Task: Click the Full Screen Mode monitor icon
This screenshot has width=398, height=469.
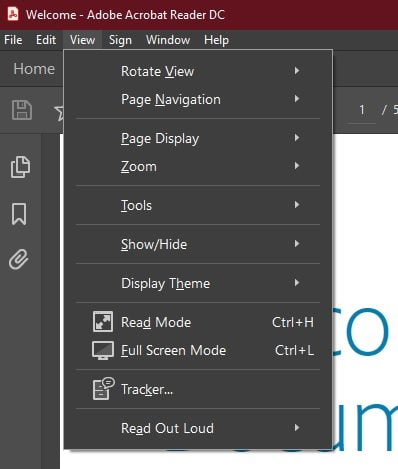Action: (x=103, y=350)
